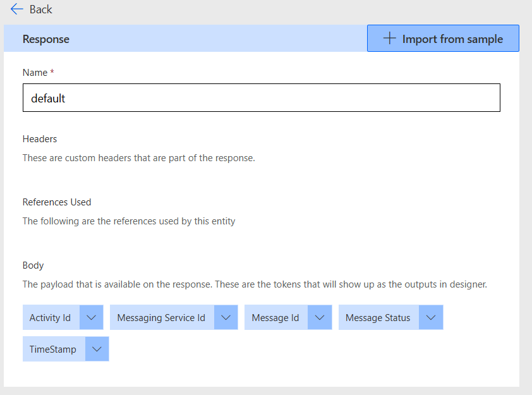
Task: Click the back arrow icon
Action: tap(16, 9)
